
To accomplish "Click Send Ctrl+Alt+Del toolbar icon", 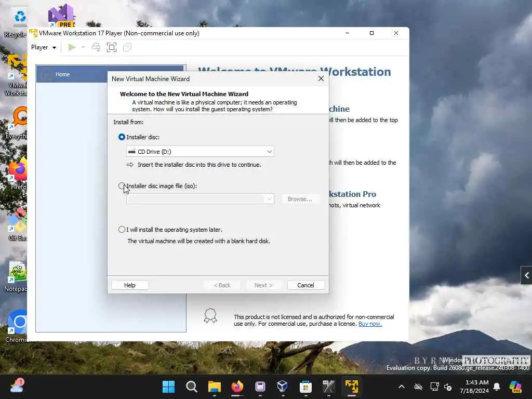I will point(96,47).
